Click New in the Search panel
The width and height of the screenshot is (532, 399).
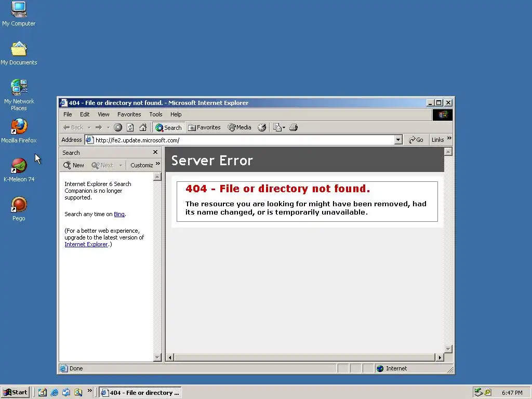coord(74,165)
